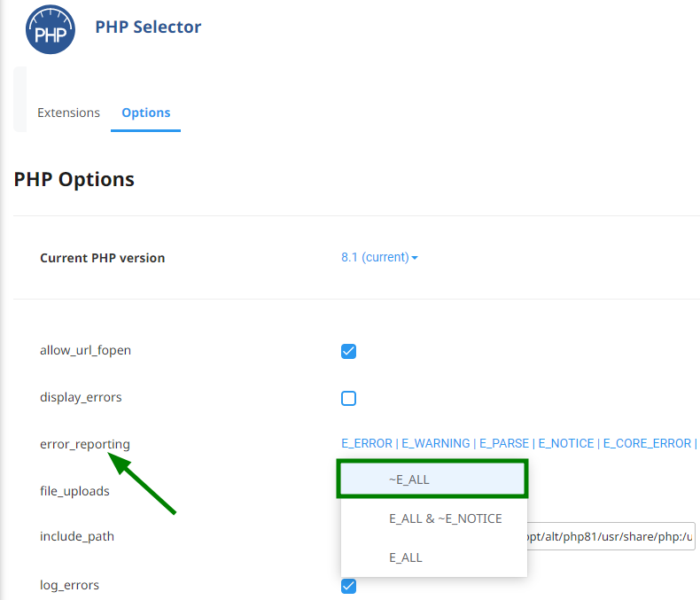Open the Options tab
This screenshot has width=700, height=600.
point(146,113)
